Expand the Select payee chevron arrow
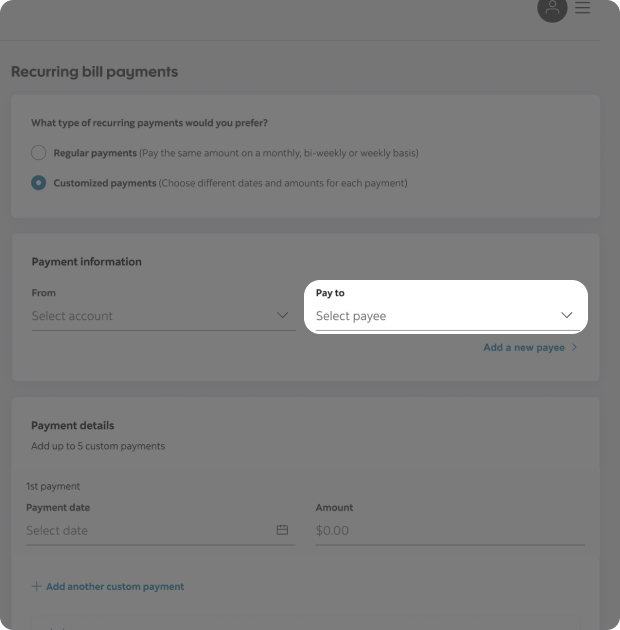This screenshot has height=630, width=620. (567, 316)
